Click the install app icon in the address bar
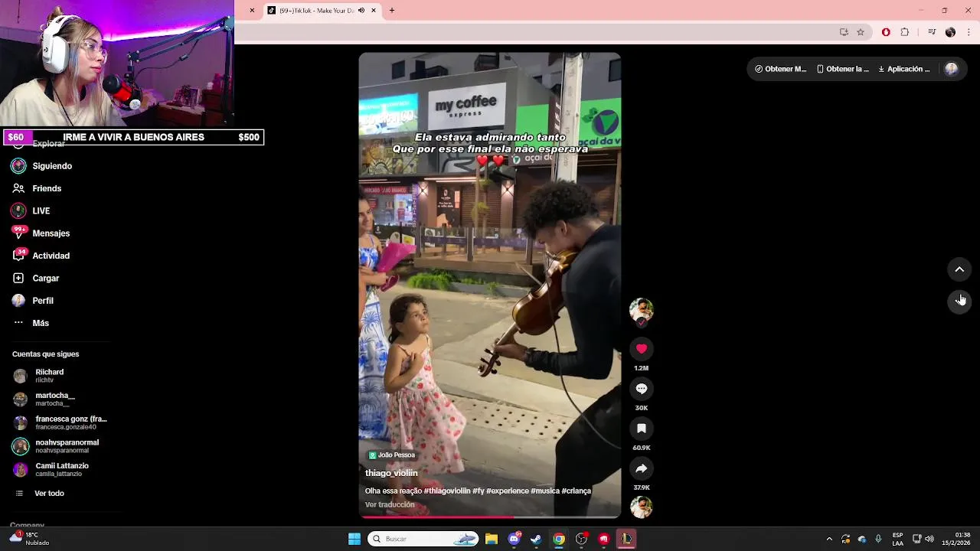Screen dimensions: 980x551 tap(844, 32)
